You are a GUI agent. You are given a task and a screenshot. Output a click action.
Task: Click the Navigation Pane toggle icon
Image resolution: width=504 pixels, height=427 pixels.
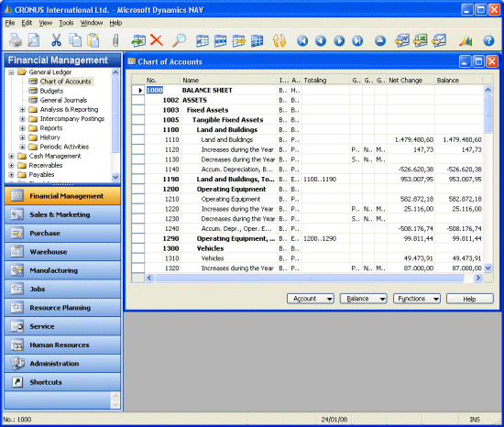pos(466,41)
